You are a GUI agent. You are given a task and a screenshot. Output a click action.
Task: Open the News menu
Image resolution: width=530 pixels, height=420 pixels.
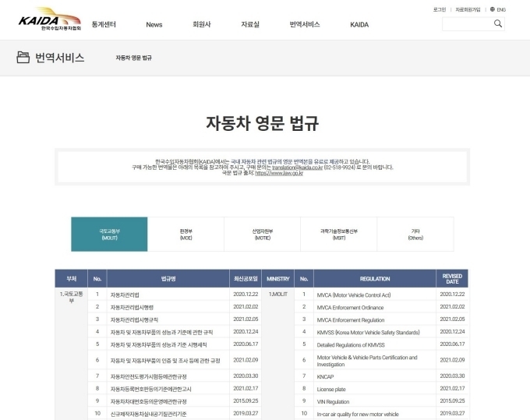pyautogui.click(x=154, y=25)
